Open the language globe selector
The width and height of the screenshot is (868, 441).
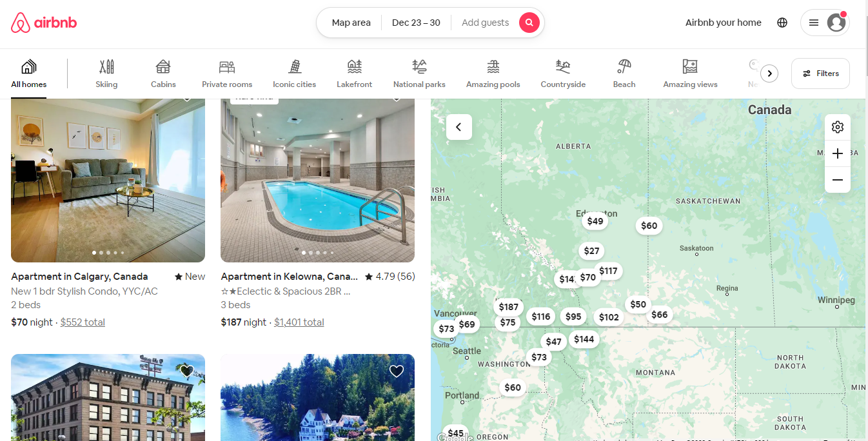[x=782, y=23]
